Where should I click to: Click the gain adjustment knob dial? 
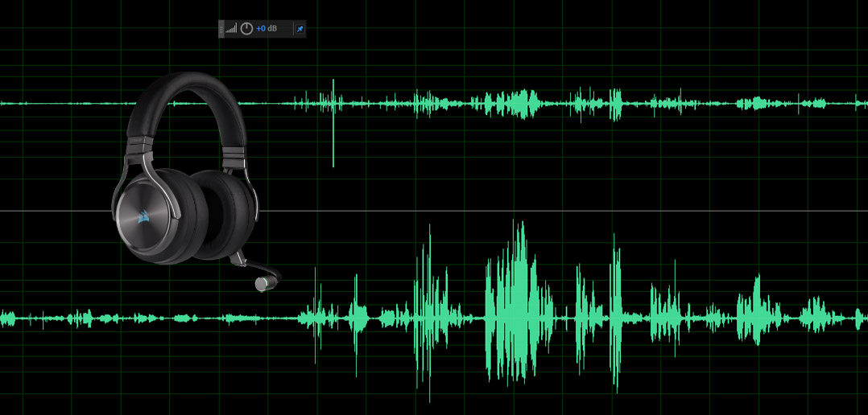[246, 29]
